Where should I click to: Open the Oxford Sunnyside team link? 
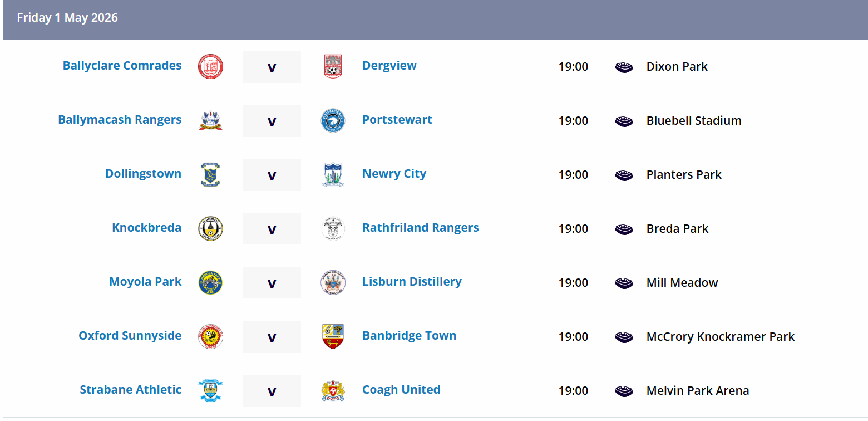click(x=130, y=335)
